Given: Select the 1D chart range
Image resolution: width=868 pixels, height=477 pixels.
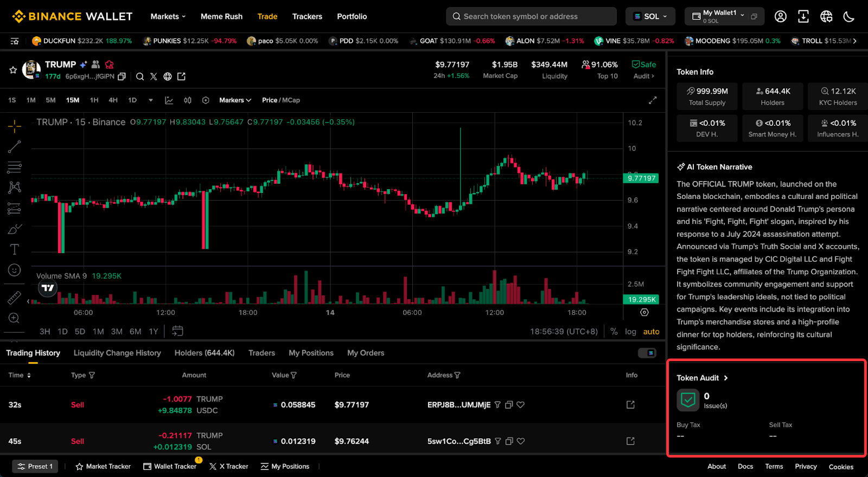Looking at the screenshot, I should (x=63, y=331).
